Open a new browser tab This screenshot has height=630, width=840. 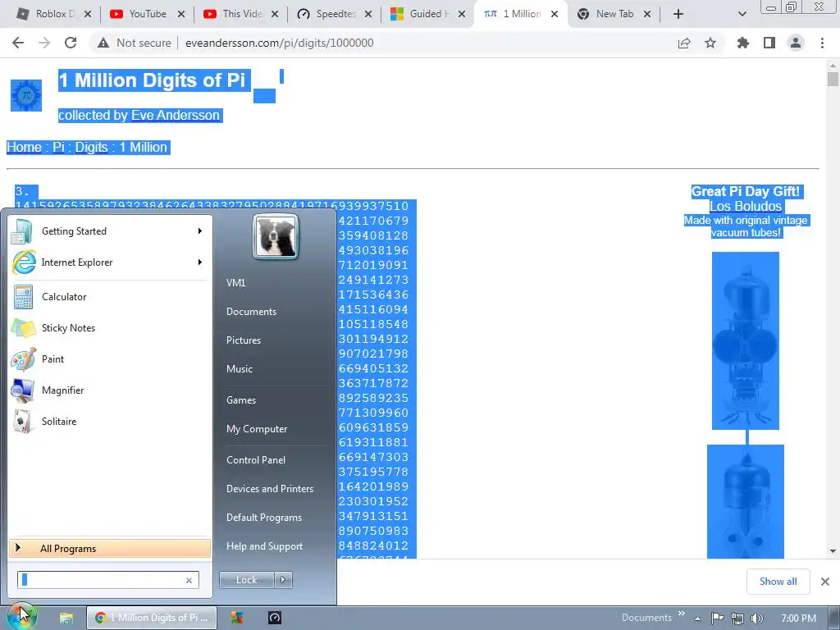(678, 14)
